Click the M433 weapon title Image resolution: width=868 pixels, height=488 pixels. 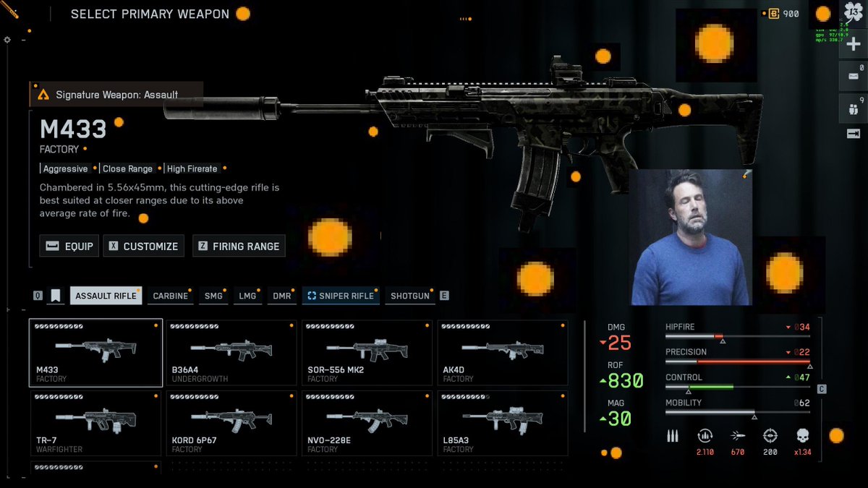[x=73, y=129]
